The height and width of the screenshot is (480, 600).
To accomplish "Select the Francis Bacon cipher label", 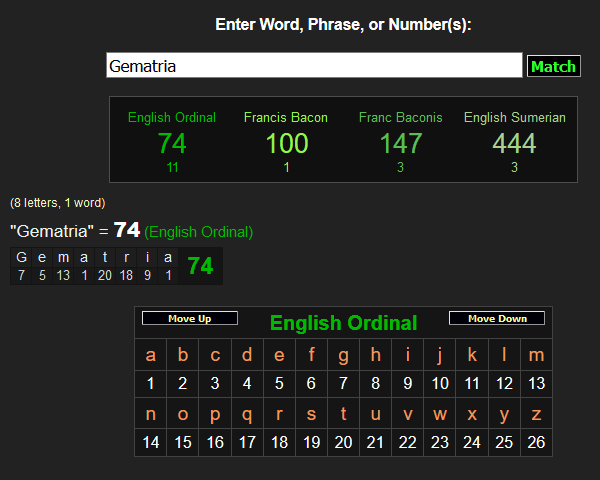I will (x=286, y=117).
